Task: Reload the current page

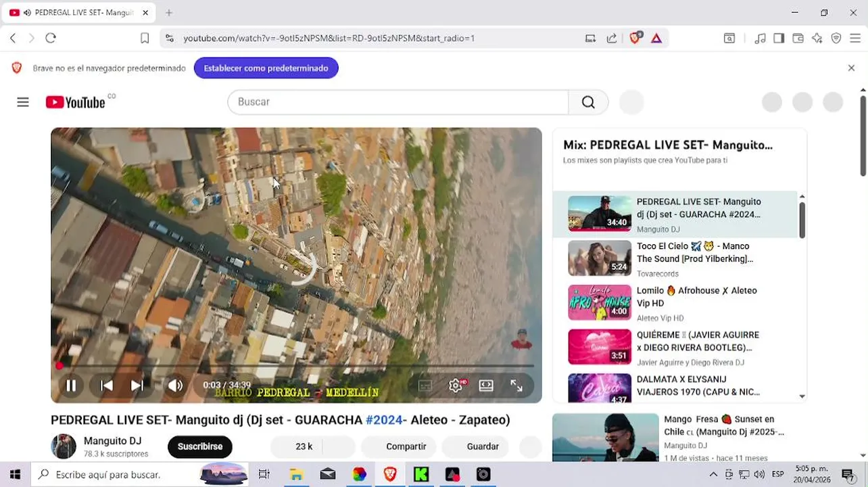Action: coord(51,39)
